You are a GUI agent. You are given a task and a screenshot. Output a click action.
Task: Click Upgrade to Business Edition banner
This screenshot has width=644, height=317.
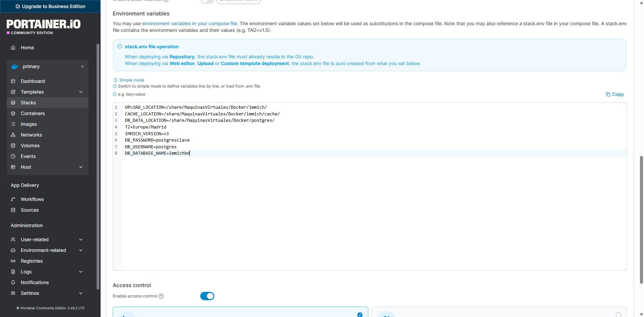[x=50, y=6]
